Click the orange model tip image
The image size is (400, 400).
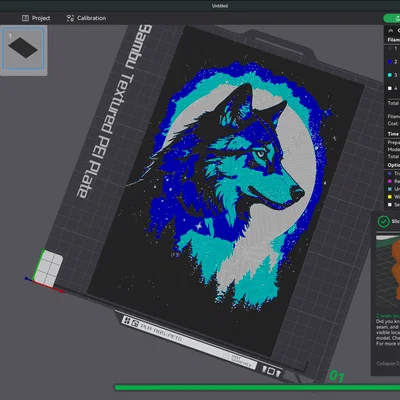388,272
